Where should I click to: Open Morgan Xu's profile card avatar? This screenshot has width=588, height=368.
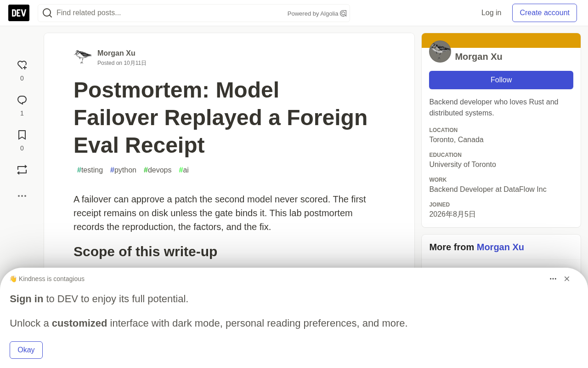(x=440, y=52)
